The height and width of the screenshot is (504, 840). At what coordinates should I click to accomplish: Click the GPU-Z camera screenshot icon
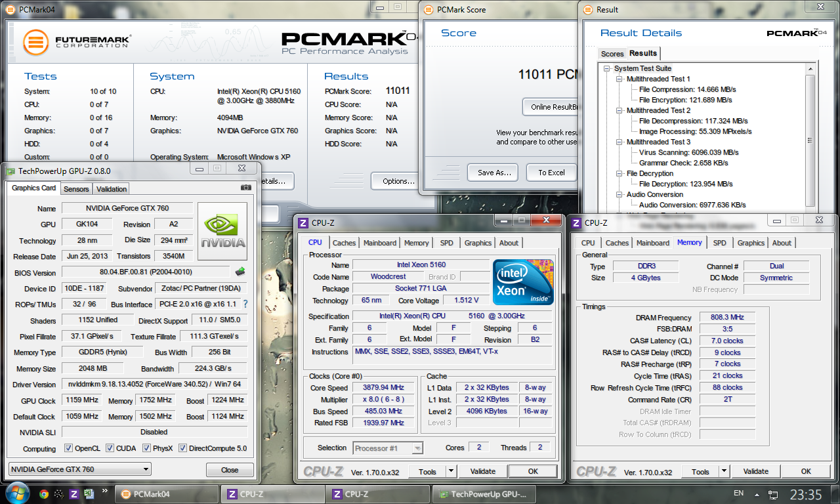246,188
